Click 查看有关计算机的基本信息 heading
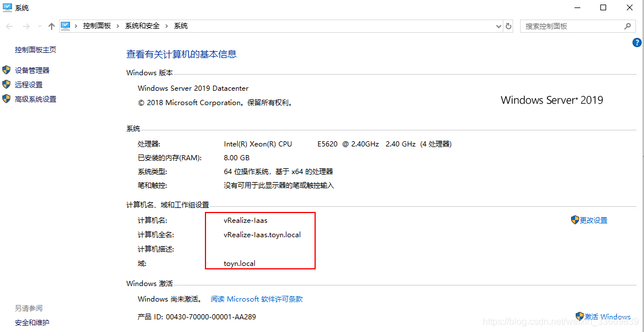The image size is (644, 332). point(181,54)
